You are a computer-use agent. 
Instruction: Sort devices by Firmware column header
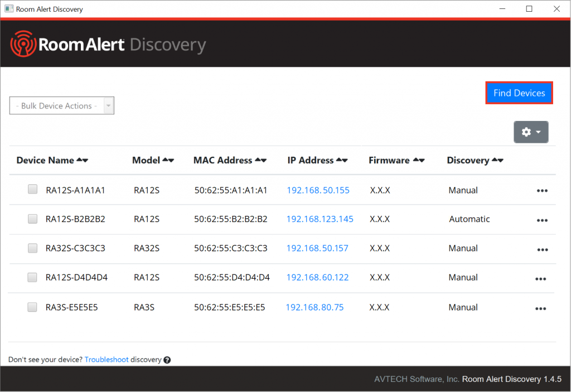[418, 160]
